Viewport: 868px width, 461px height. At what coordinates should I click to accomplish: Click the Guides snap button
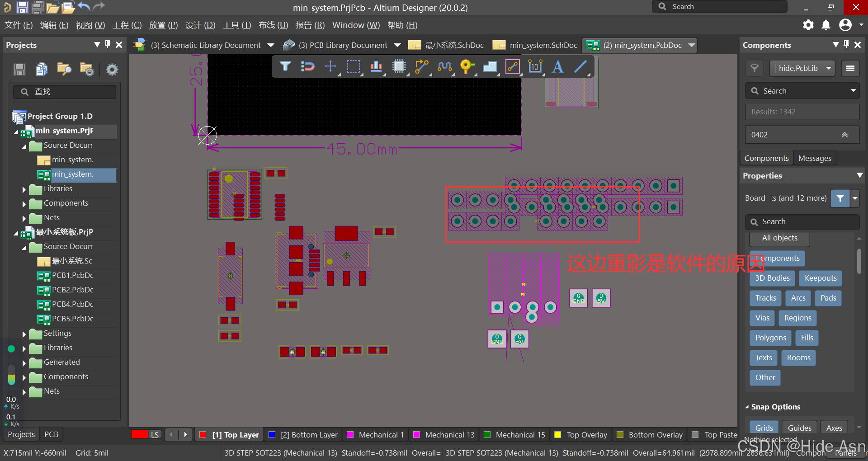pyautogui.click(x=799, y=428)
